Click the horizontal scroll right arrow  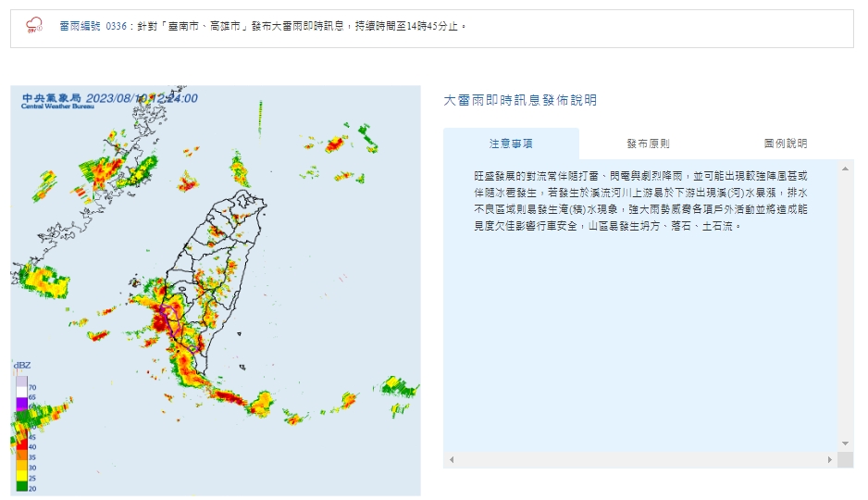[829, 459]
